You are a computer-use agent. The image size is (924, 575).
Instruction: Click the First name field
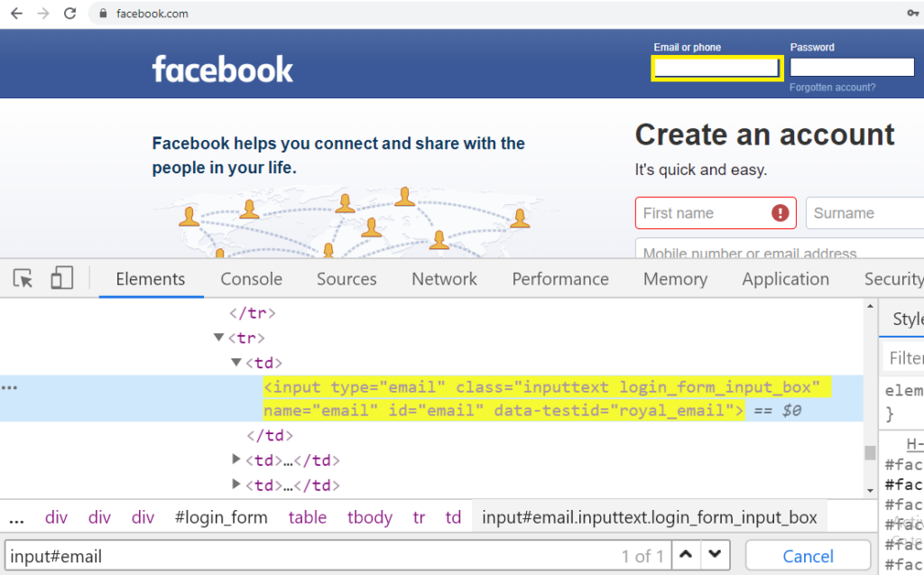pos(716,213)
